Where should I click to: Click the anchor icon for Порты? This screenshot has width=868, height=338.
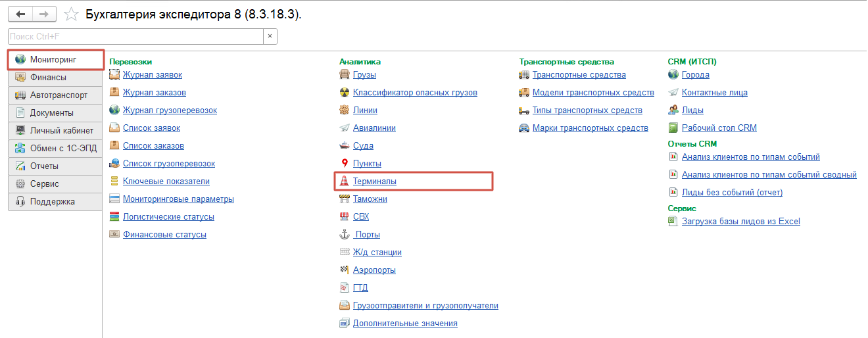345,234
